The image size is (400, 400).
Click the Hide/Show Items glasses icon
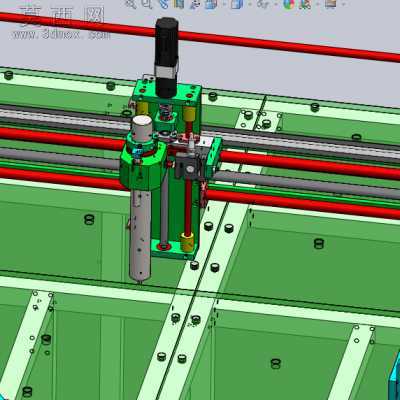pos(263,3)
